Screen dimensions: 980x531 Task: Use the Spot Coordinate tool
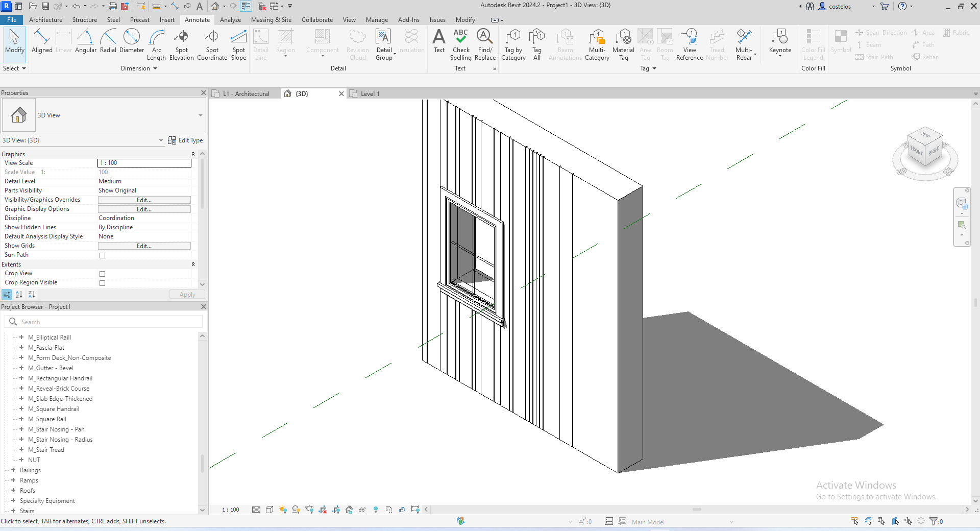[x=212, y=44]
